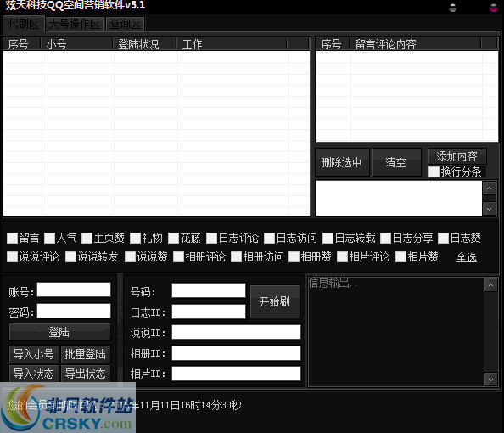504x433 pixels.
Task: Open the 大号操作区 tab
Action: click(75, 24)
